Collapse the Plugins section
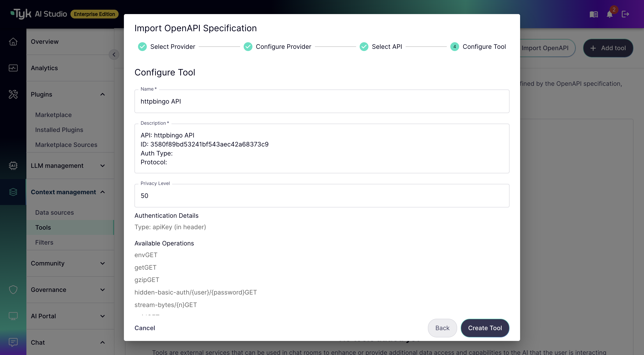644x355 pixels. click(x=103, y=94)
